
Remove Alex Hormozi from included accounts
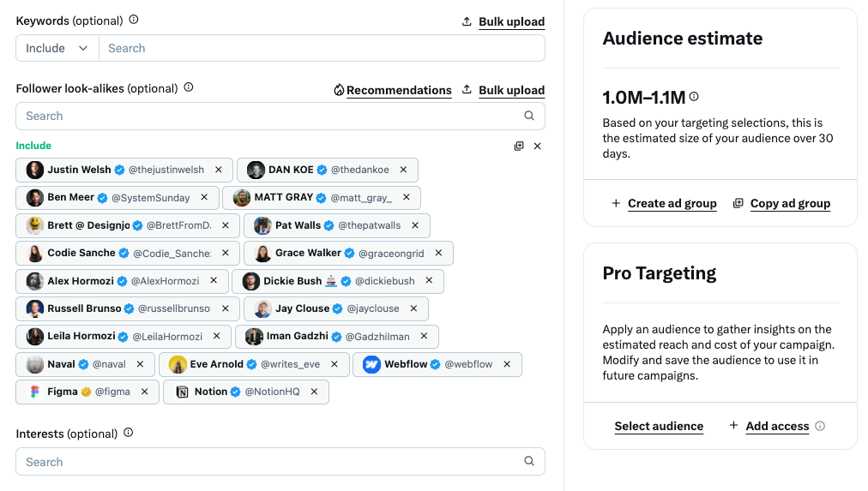point(214,281)
